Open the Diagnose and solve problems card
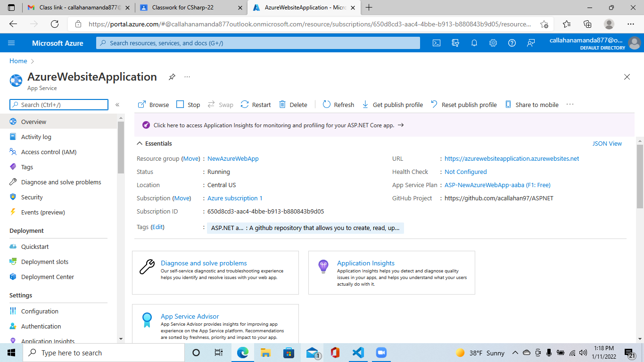Image resolution: width=644 pixels, height=362 pixels. 215,272
